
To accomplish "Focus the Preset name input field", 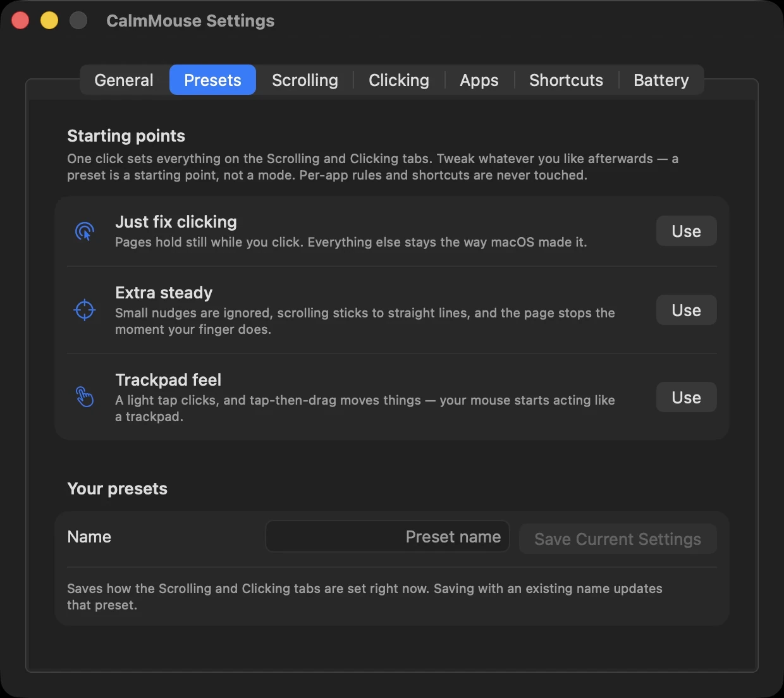I will coord(388,537).
